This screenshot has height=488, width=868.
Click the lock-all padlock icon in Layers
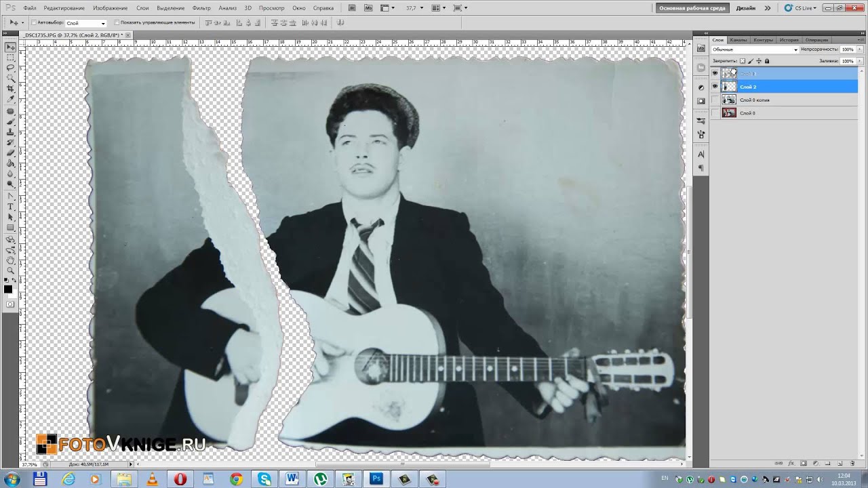[767, 61]
